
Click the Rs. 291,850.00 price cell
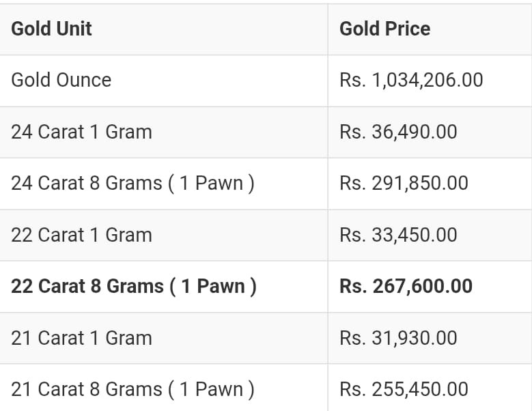coord(404,183)
